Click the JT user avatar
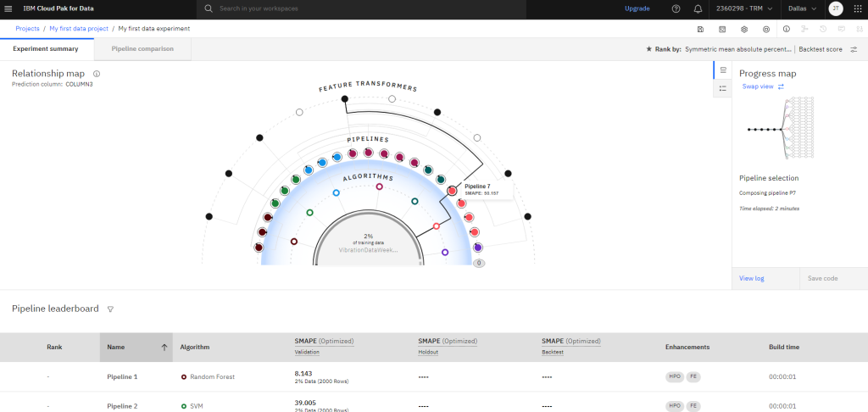This screenshot has width=868, height=412. point(835,8)
